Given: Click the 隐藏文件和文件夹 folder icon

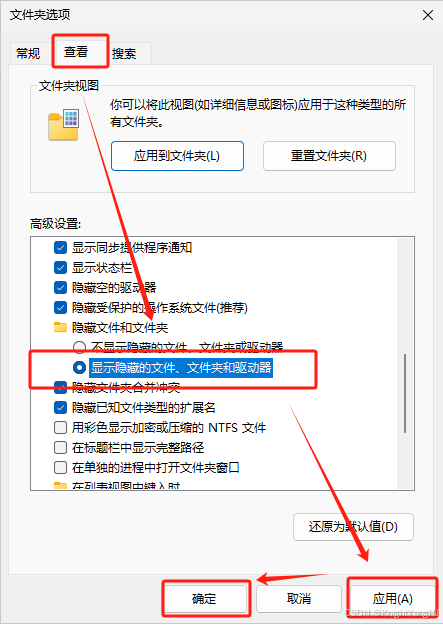Looking at the screenshot, I should point(60,327).
